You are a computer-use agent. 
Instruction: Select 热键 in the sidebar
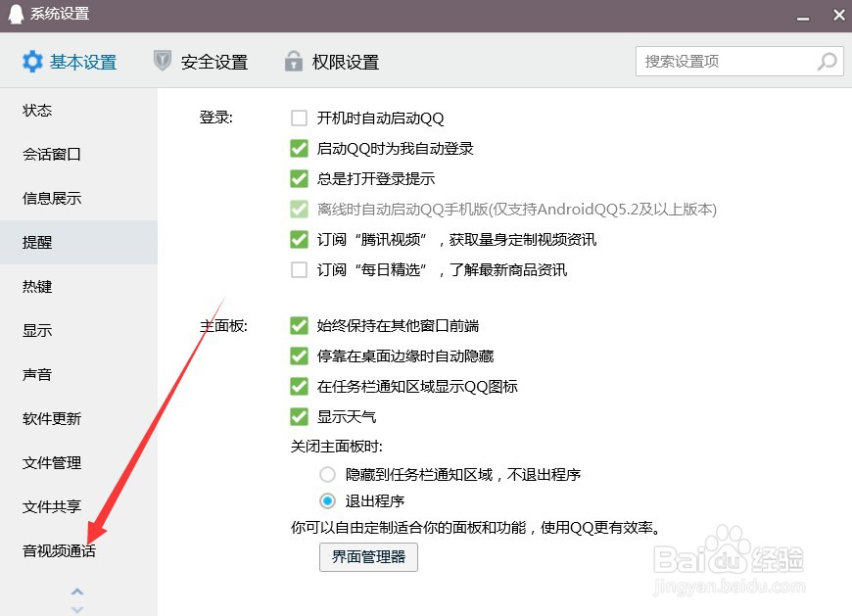point(78,286)
